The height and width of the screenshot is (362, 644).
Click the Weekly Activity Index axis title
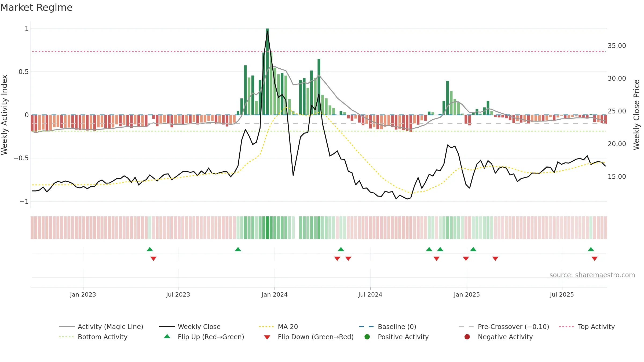[5, 115]
